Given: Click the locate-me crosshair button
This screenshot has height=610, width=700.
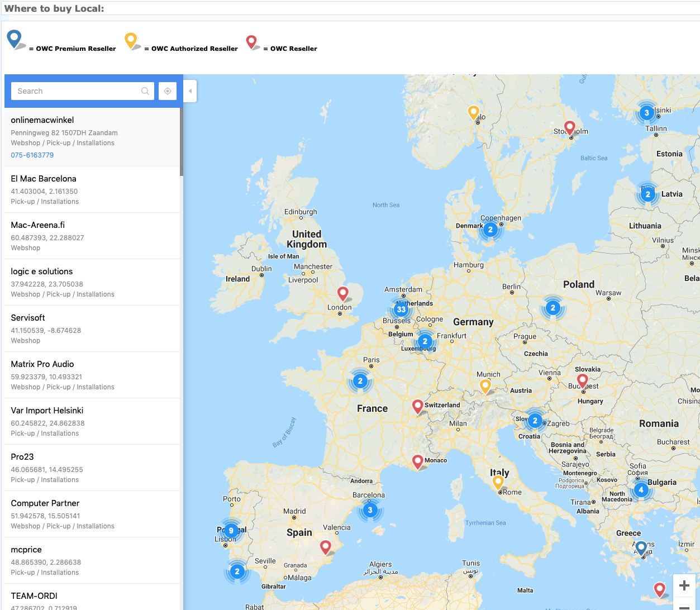Looking at the screenshot, I should (x=168, y=91).
